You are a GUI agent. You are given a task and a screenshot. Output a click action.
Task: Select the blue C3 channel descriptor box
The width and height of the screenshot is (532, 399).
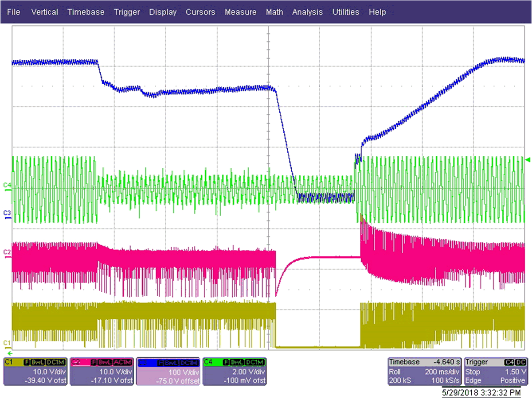pyautogui.click(x=168, y=371)
